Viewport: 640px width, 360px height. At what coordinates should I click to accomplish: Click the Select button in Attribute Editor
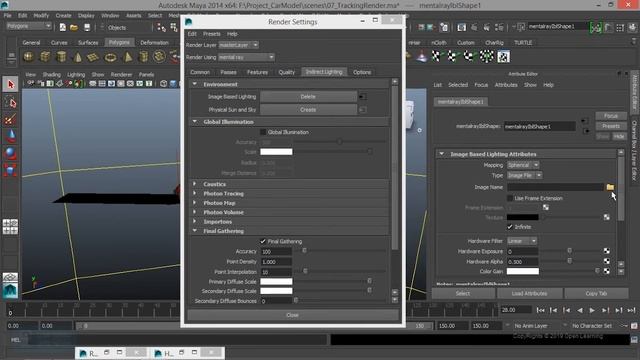click(x=463, y=293)
